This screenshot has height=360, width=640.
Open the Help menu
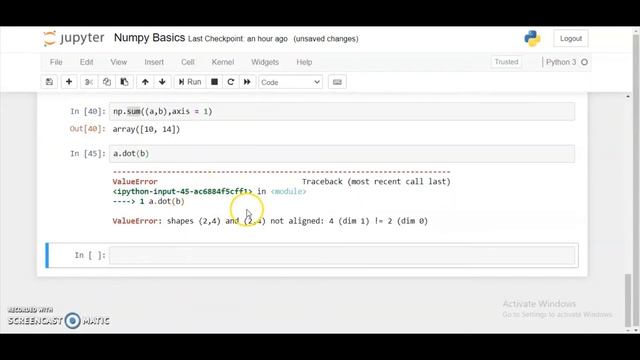click(304, 62)
